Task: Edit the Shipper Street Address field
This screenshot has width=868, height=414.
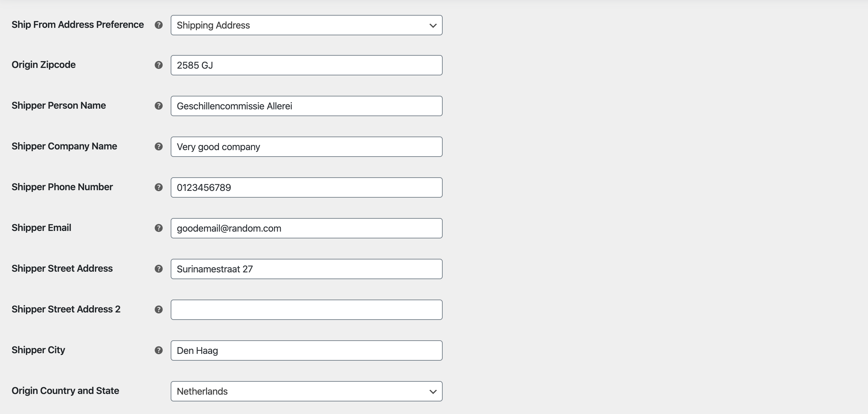Action: click(x=306, y=269)
